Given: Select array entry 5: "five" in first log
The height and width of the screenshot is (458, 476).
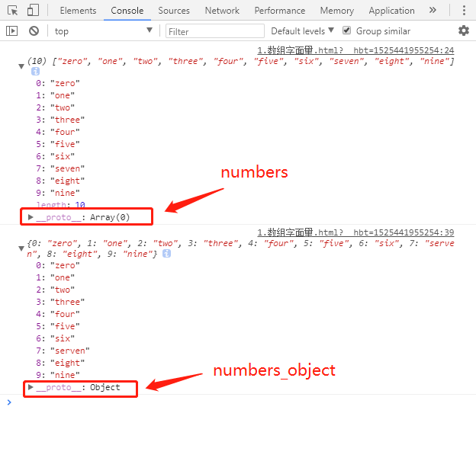Looking at the screenshot, I should (58, 144).
